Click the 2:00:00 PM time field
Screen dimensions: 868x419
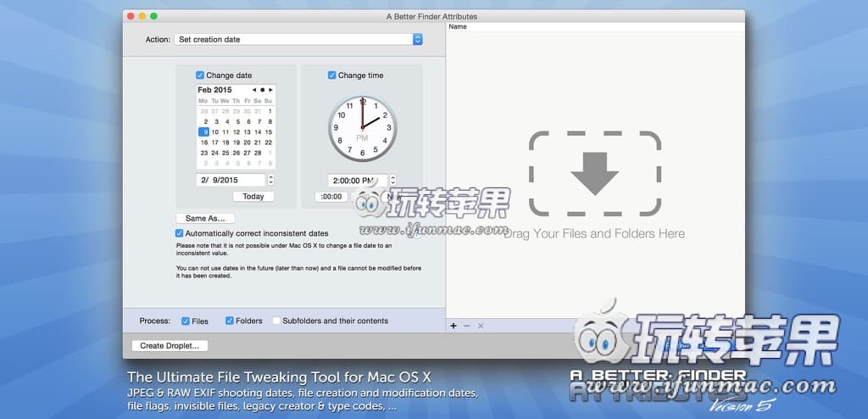click(358, 180)
